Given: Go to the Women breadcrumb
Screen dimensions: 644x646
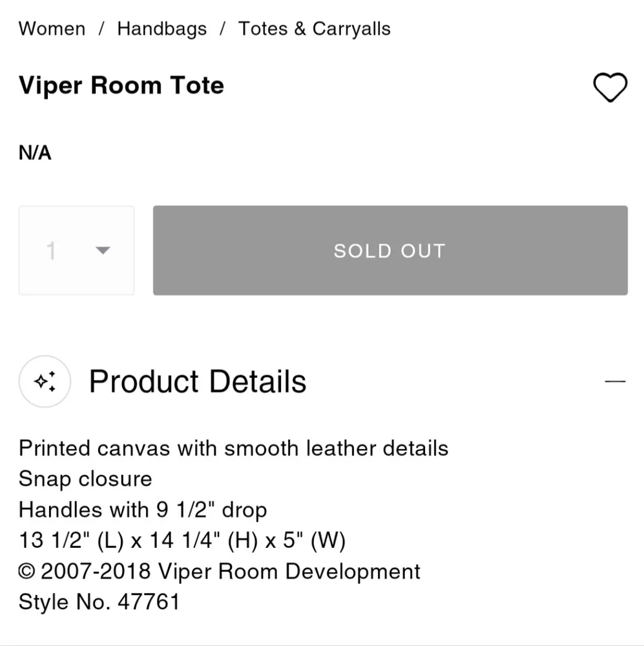Looking at the screenshot, I should tap(52, 29).
